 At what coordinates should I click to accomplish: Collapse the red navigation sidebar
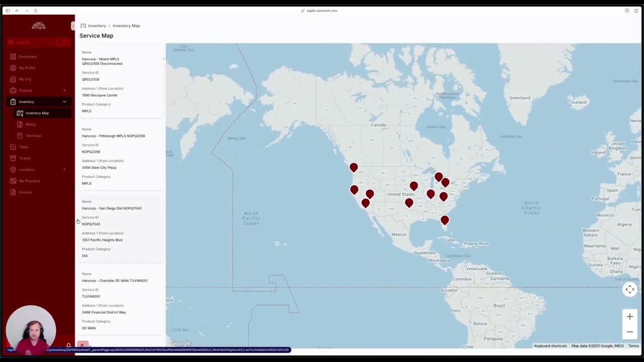73,26
